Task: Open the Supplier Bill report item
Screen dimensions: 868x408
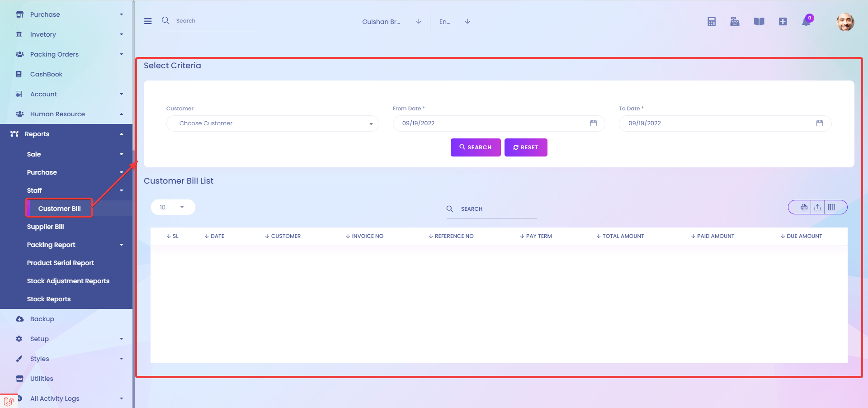Action: click(45, 227)
